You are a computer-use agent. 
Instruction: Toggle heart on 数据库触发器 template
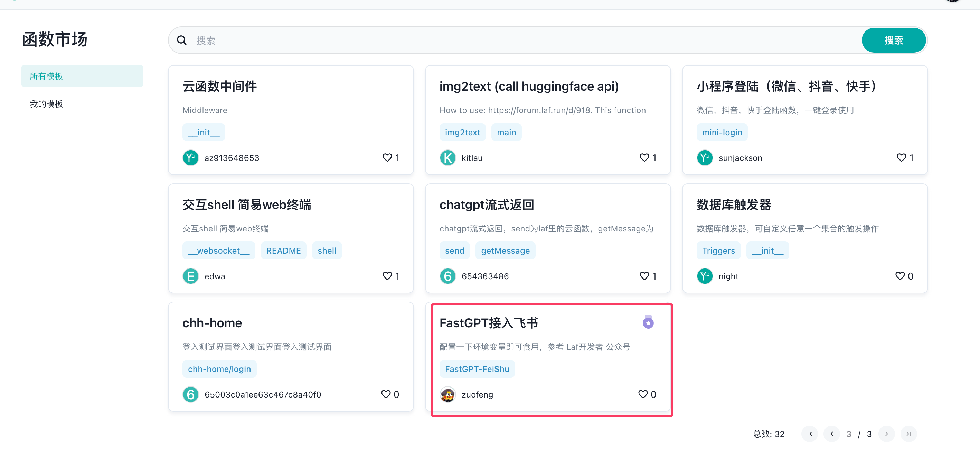pyautogui.click(x=900, y=276)
